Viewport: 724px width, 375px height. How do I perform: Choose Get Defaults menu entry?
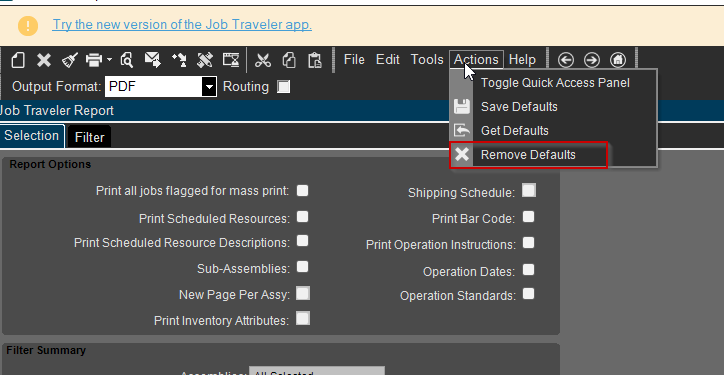pyautogui.click(x=553, y=131)
